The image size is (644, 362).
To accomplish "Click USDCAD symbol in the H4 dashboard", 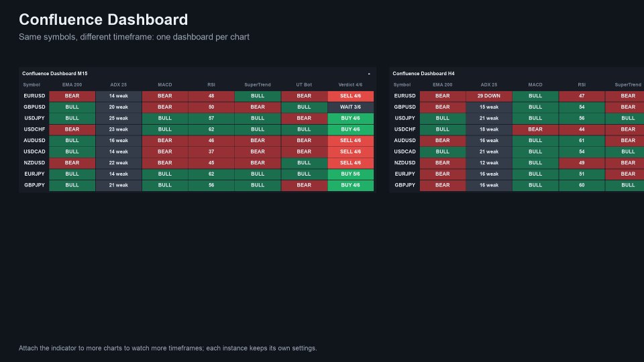I will click(x=405, y=152).
